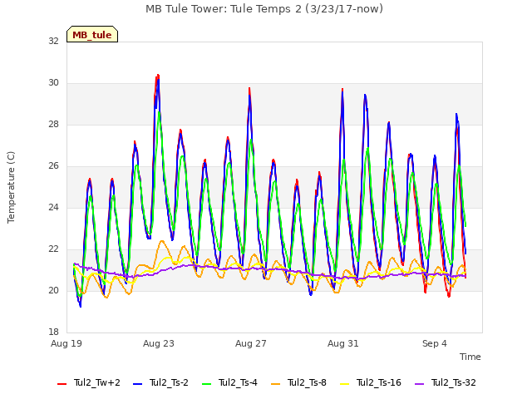
Task: Select the Tul2_Ts-16 legend label
Action: point(379,382)
